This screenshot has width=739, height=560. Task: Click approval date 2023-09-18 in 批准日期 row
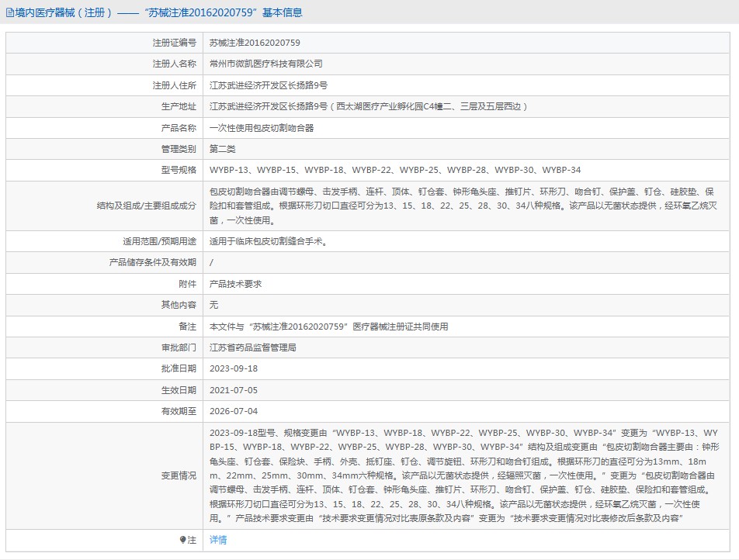click(x=234, y=369)
